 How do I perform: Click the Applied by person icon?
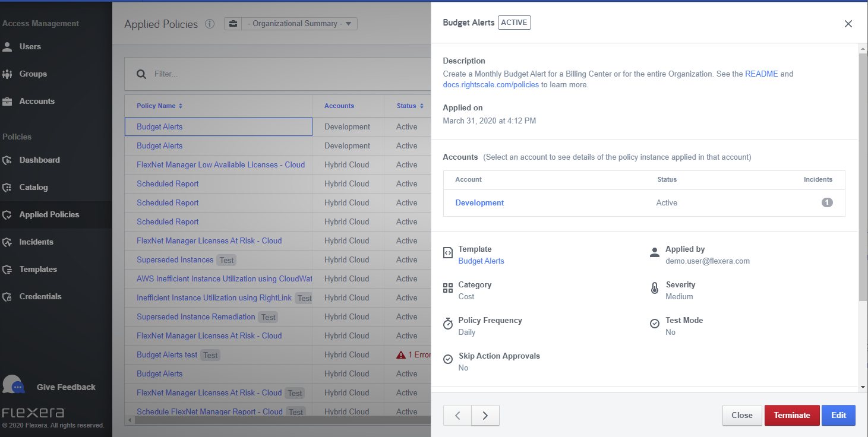(655, 253)
